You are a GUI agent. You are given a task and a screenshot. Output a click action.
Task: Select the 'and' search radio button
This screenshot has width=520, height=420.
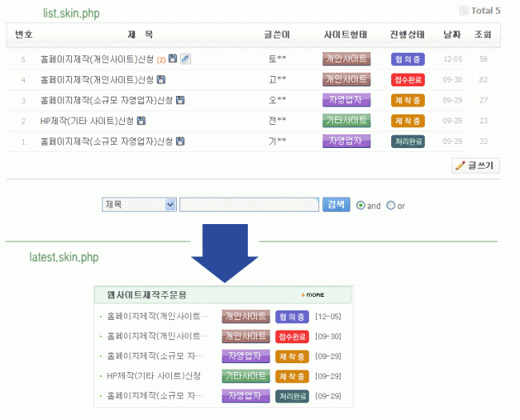click(x=360, y=205)
